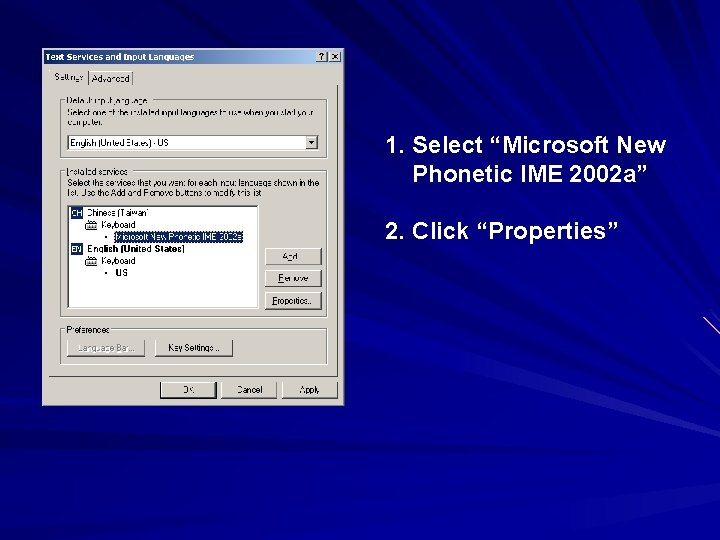Select English (United States) in the services list
This screenshot has width=720, height=540.
point(136,249)
